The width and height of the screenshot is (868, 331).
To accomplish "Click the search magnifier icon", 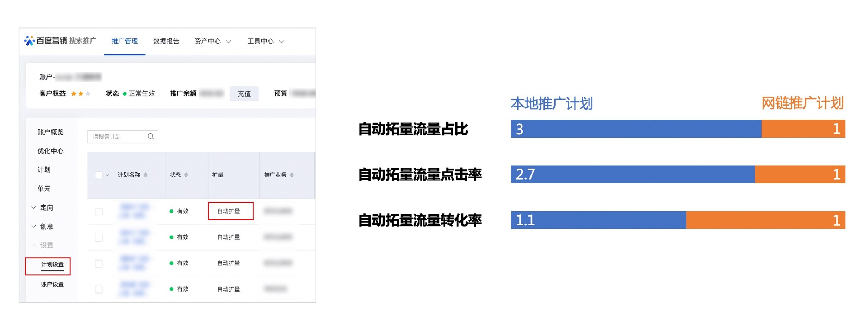I will 151,137.
